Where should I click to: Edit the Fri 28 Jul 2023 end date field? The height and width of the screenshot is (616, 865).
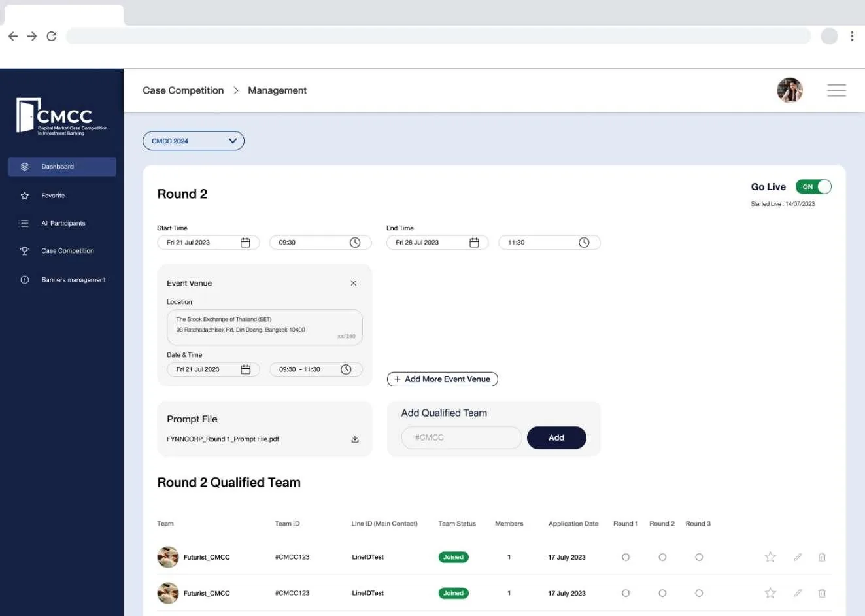point(437,243)
